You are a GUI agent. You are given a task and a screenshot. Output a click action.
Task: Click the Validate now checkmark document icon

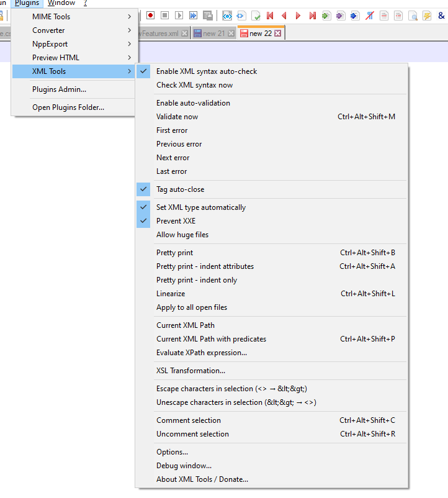click(x=256, y=16)
